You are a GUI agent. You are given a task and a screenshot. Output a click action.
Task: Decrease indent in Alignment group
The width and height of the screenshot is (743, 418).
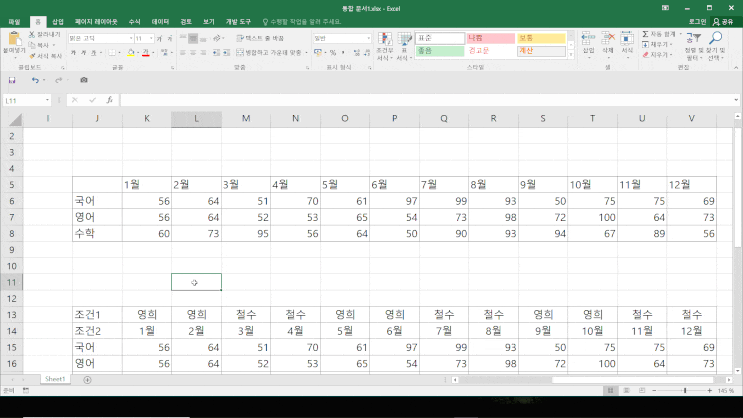point(216,53)
